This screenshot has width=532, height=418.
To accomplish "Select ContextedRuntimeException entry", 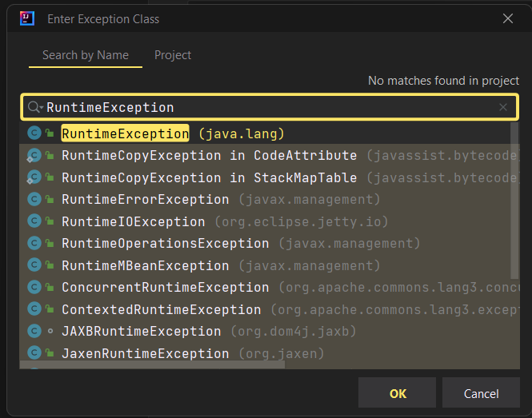I will click(270, 309).
